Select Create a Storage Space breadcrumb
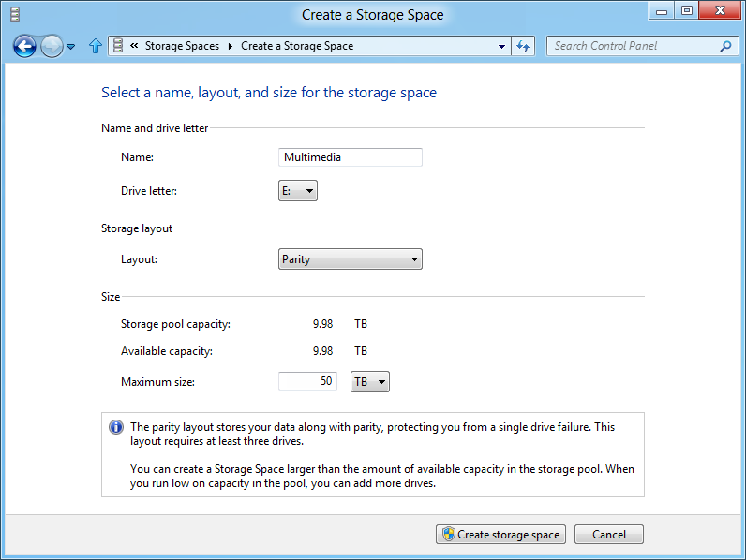Viewport: 746px width, 560px height. 297,46
